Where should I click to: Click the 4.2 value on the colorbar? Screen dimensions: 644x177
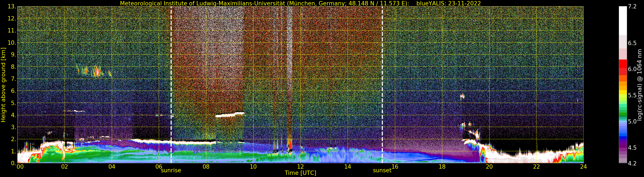click(632, 163)
